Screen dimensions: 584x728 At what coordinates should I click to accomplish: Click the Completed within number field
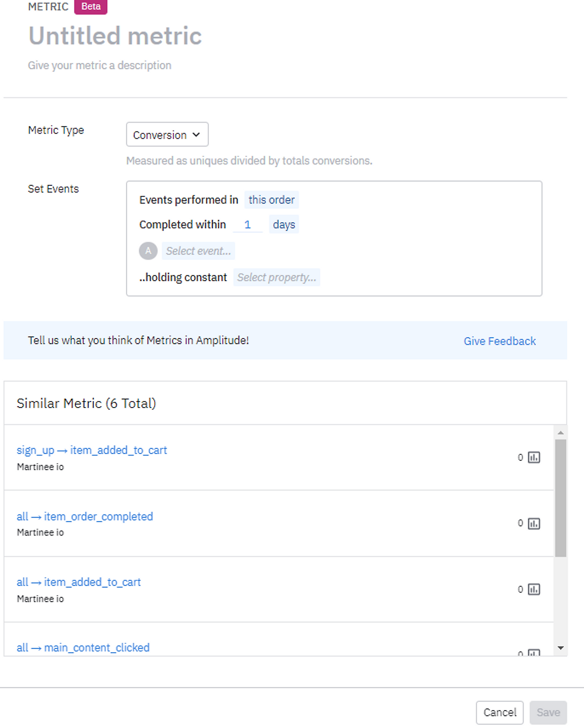(x=248, y=225)
